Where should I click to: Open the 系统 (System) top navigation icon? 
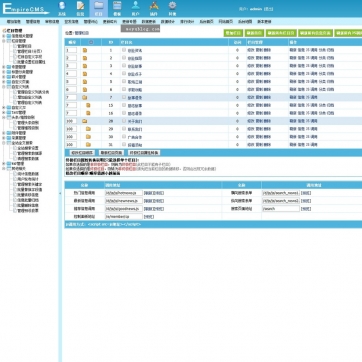(x=62, y=8)
